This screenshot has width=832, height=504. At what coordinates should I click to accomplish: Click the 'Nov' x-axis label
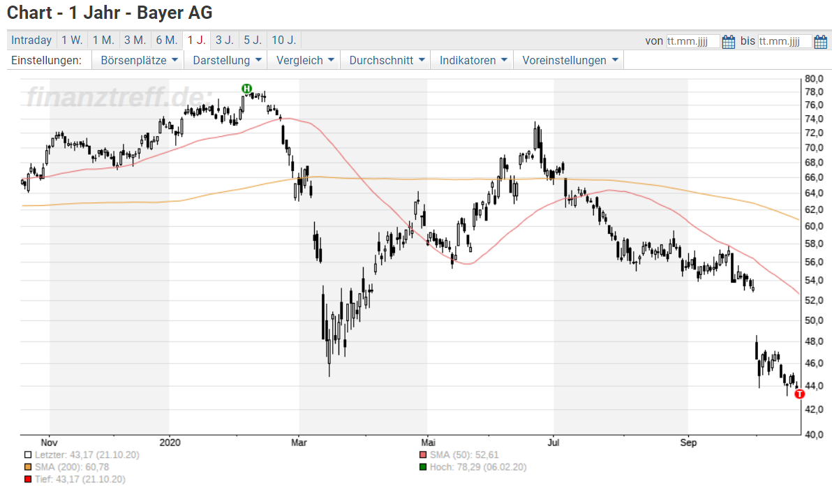coord(50,443)
